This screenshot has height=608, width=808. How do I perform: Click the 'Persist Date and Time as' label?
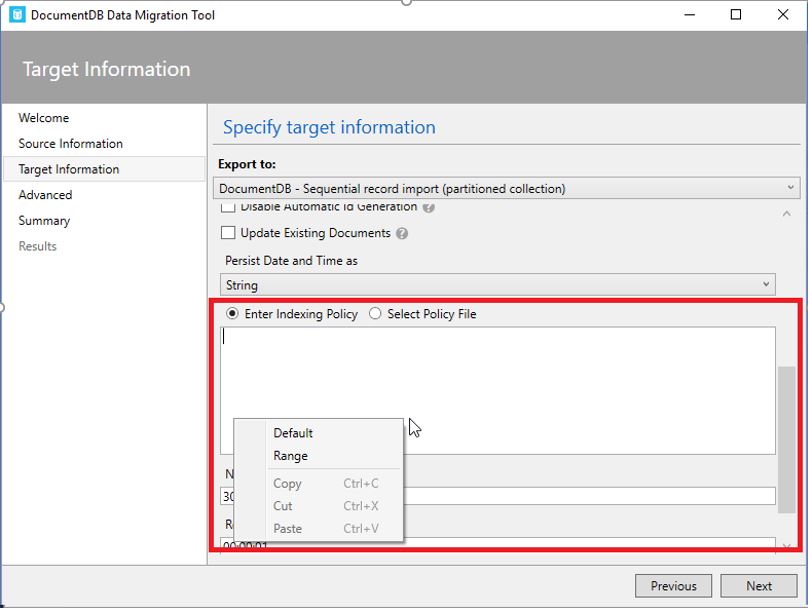(291, 261)
